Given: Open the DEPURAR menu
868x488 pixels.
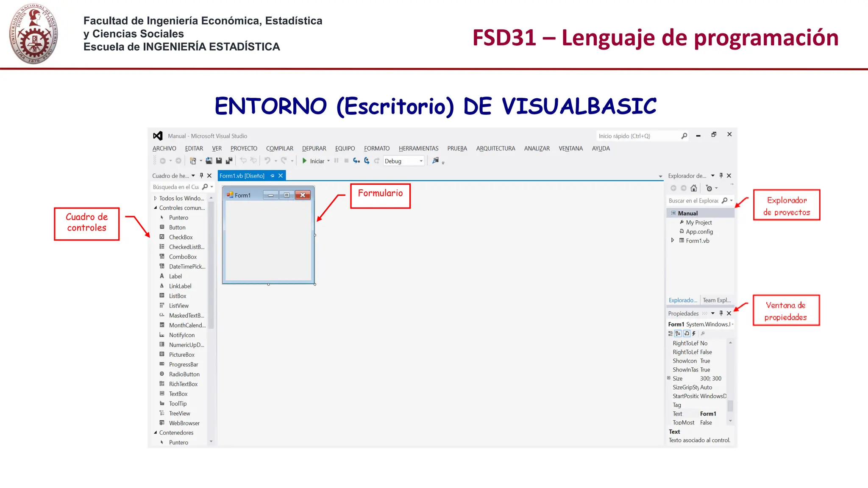Looking at the screenshot, I should pos(314,148).
